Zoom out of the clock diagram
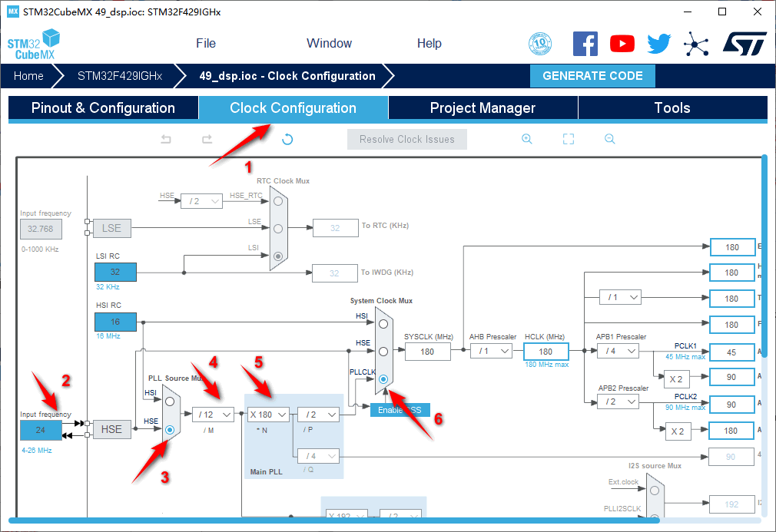Image resolution: width=776 pixels, height=532 pixels. point(609,139)
